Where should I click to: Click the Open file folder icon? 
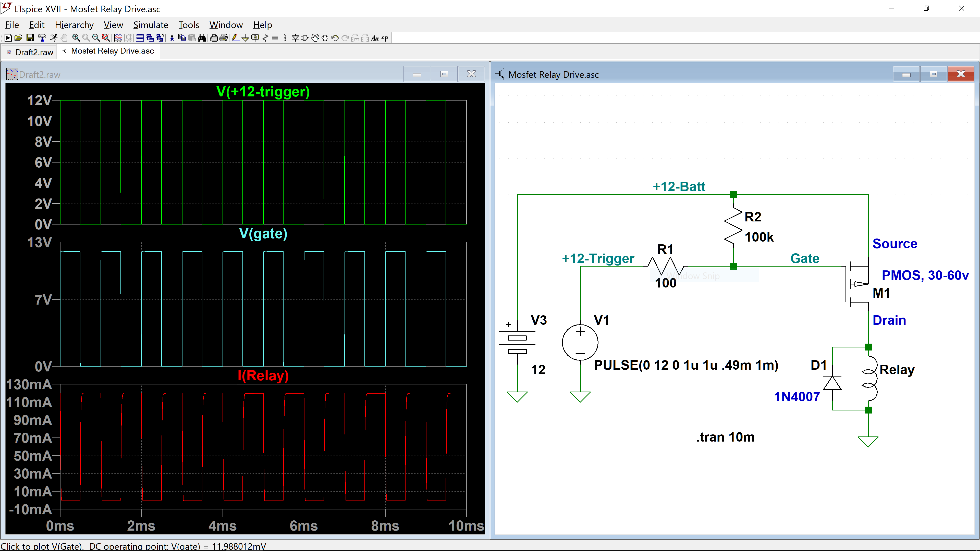point(18,38)
